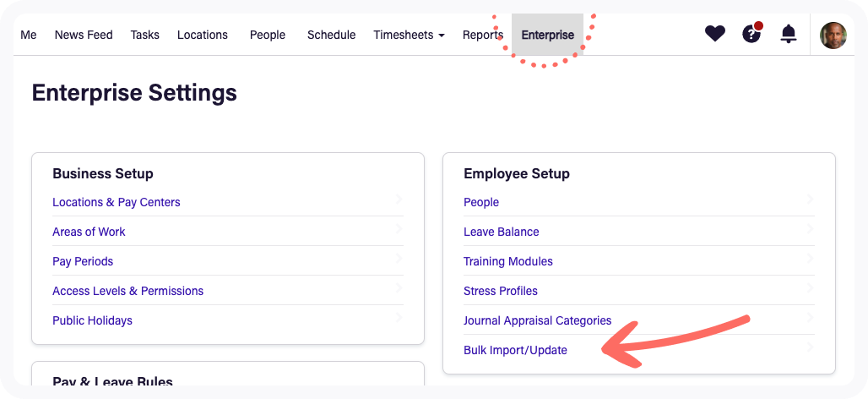Open Training Modules link
The width and height of the screenshot is (868, 399).
(x=508, y=261)
